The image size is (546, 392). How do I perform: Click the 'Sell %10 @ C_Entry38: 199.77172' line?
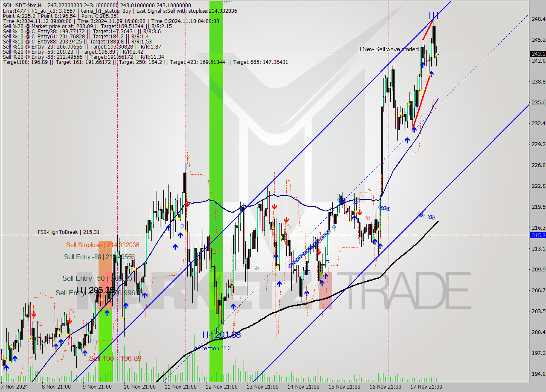click(x=82, y=31)
